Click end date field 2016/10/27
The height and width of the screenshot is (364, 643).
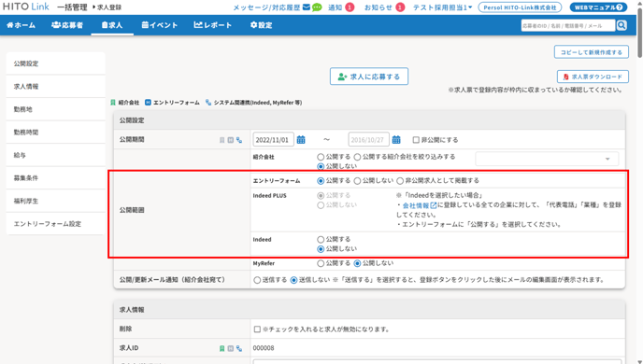[368, 140]
